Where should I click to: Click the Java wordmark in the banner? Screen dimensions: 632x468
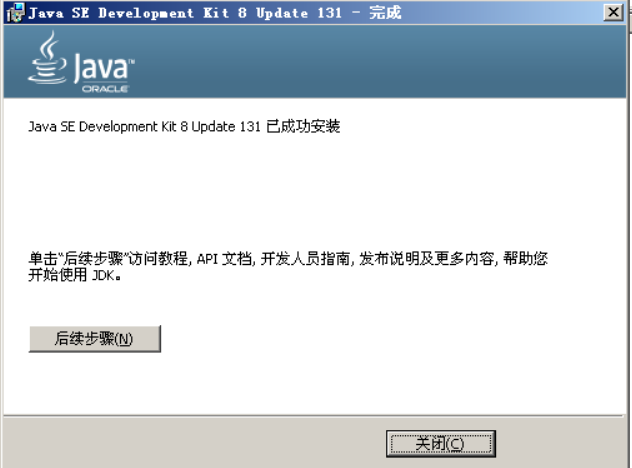101,68
